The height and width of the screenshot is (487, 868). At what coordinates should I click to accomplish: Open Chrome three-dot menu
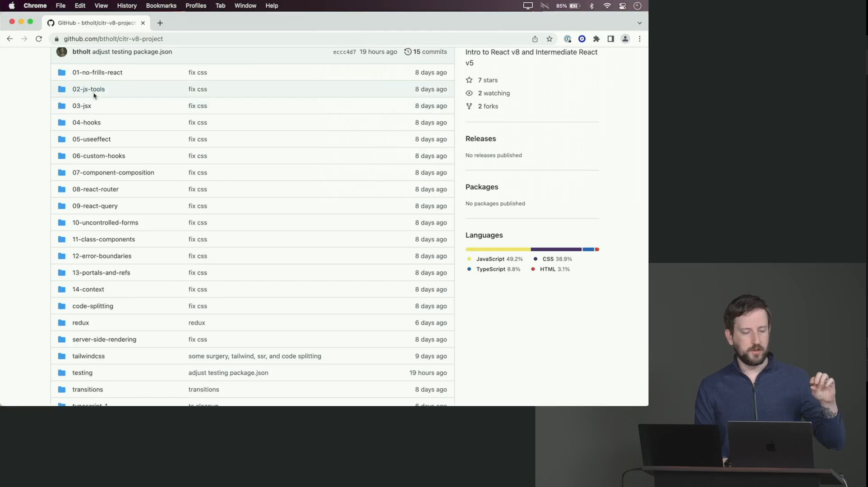640,39
